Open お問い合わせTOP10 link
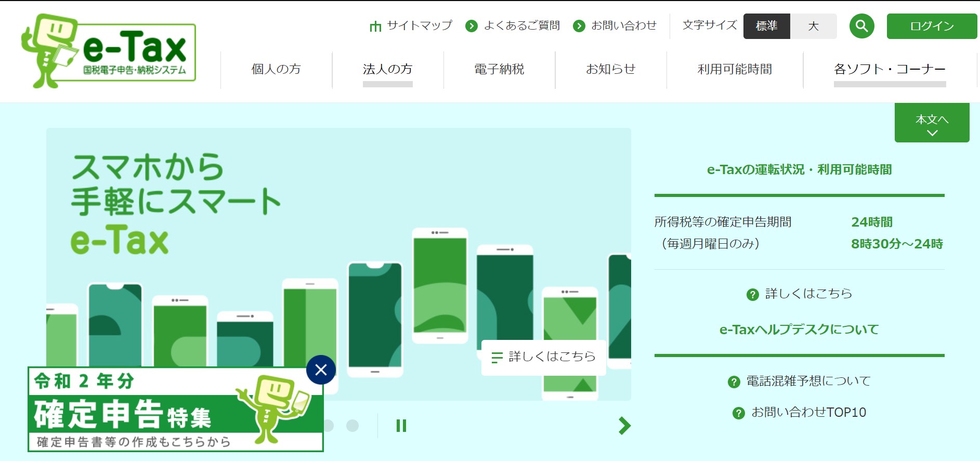 tap(808, 412)
